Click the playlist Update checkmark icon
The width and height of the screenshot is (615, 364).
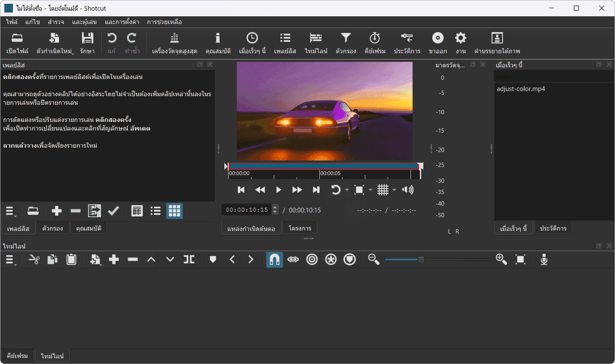coord(113,211)
